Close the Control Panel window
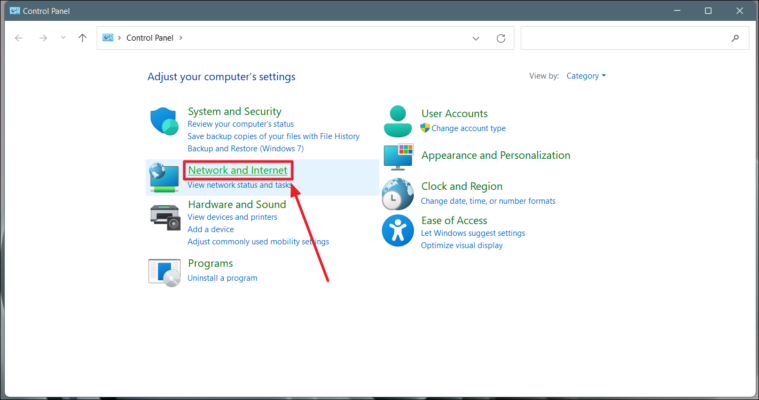The height and width of the screenshot is (400, 759). (740, 11)
